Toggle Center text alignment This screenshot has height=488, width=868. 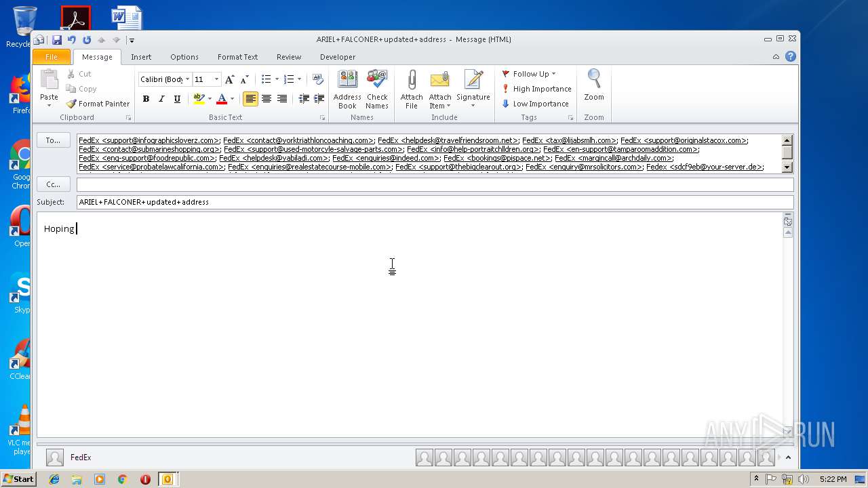(x=267, y=99)
